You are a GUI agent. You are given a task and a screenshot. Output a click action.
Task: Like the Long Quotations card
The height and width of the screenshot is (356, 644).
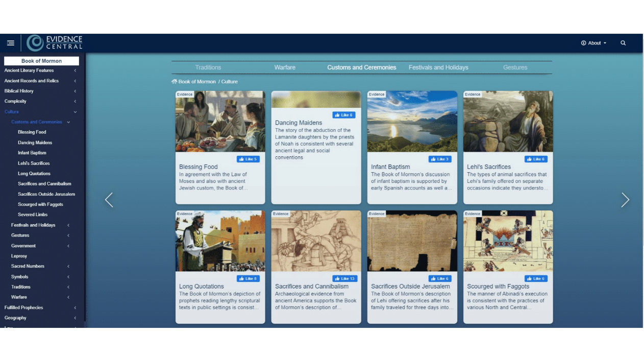[248, 279]
